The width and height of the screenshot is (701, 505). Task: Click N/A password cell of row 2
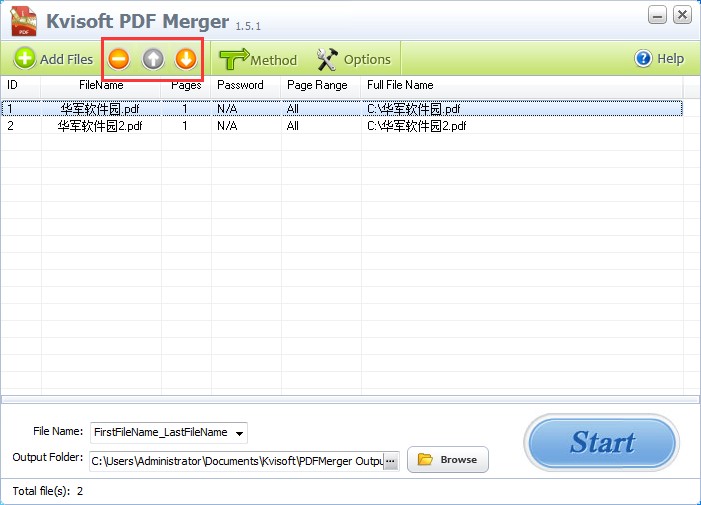coord(227,126)
